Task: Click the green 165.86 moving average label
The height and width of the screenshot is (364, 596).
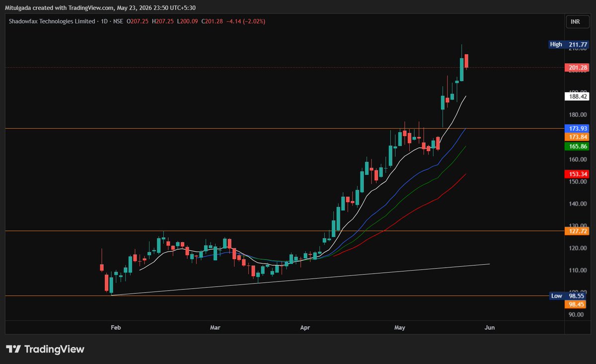Action: (577, 146)
